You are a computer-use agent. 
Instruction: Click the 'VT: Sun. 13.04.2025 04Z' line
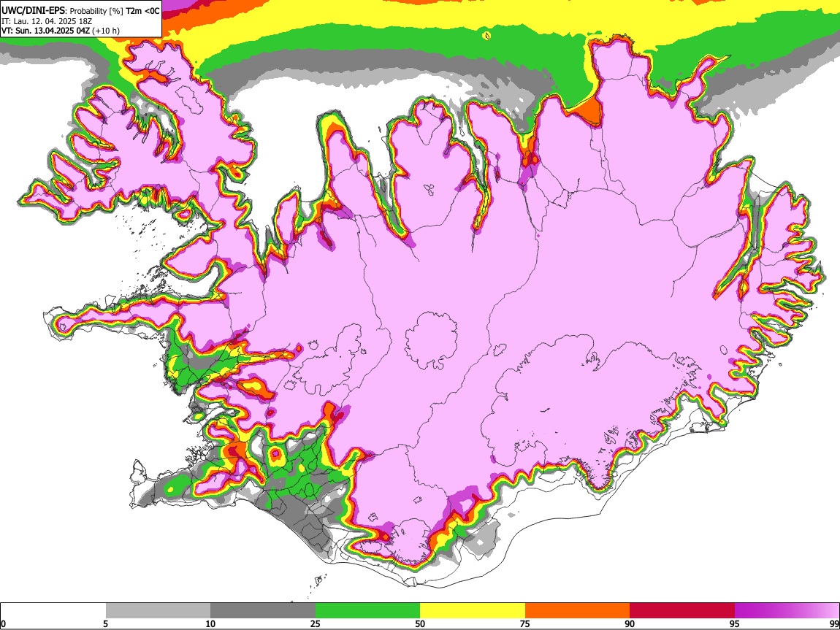coord(45,31)
